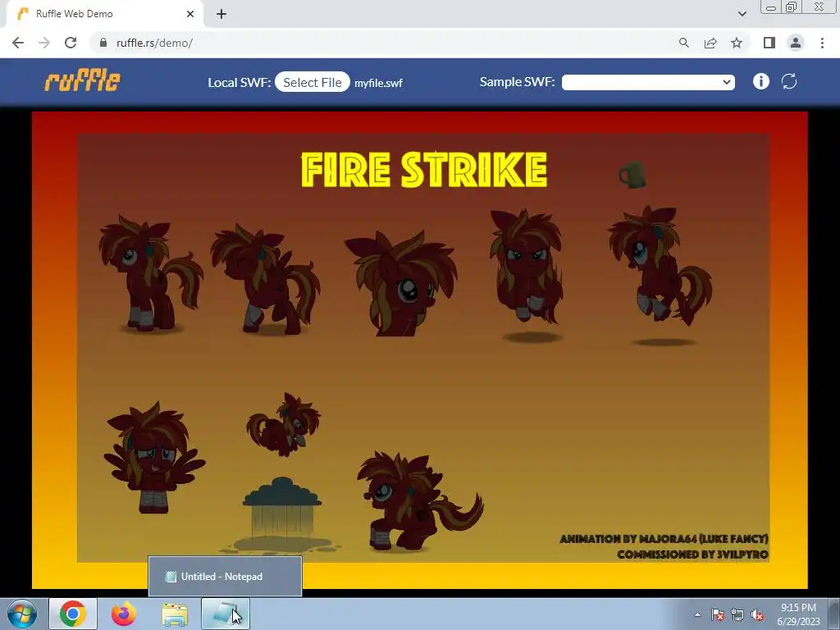Open the Chrome profile avatar
This screenshot has width=840, height=630.
tap(796, 43)
